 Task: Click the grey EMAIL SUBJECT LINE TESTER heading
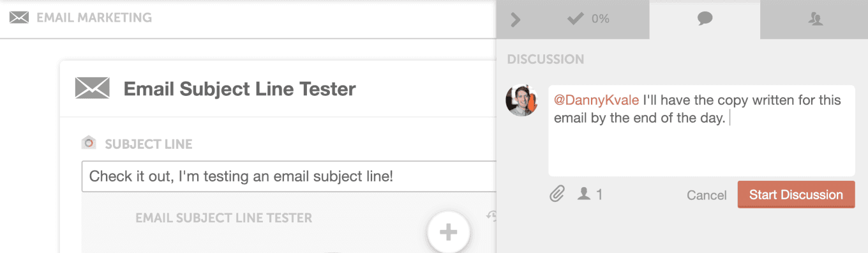point(224,218)
